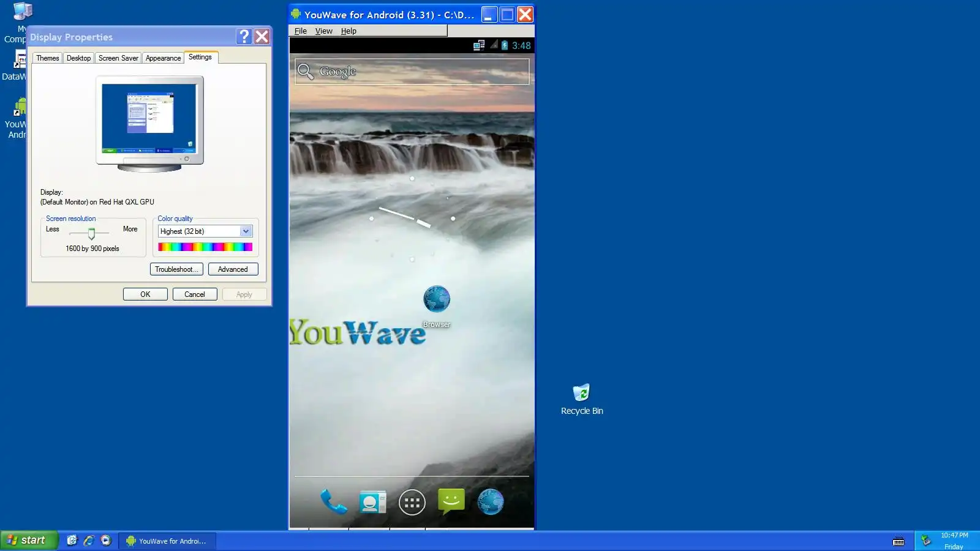Screen dimensions: 980x551
Task: Open the View menu in YouWave
Action: coord(323,31)
